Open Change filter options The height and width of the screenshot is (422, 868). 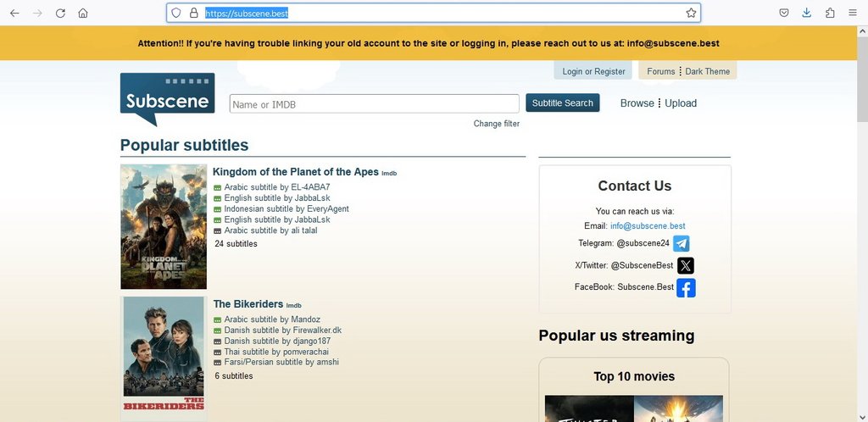(497, 124)
